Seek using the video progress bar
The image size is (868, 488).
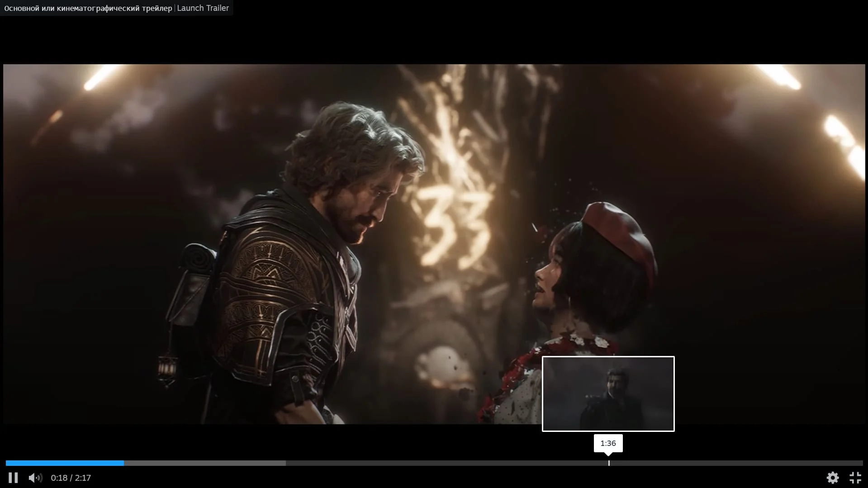(434, 463)
